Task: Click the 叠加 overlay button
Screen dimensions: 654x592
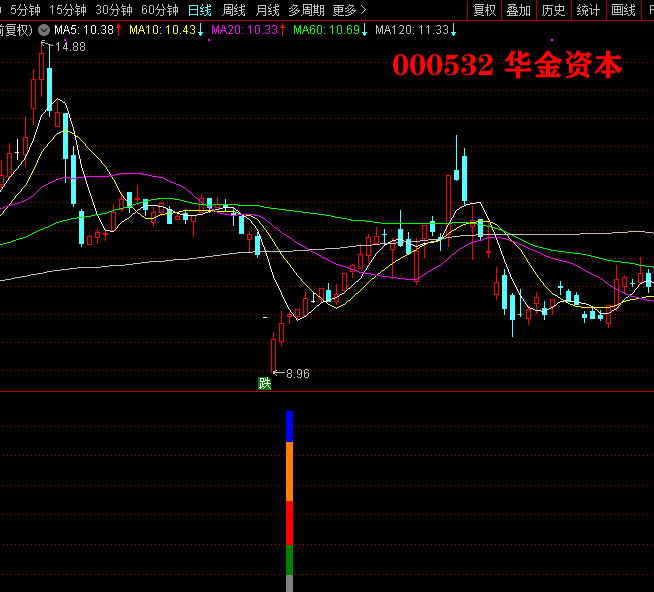Action: [x=518, y=10]
